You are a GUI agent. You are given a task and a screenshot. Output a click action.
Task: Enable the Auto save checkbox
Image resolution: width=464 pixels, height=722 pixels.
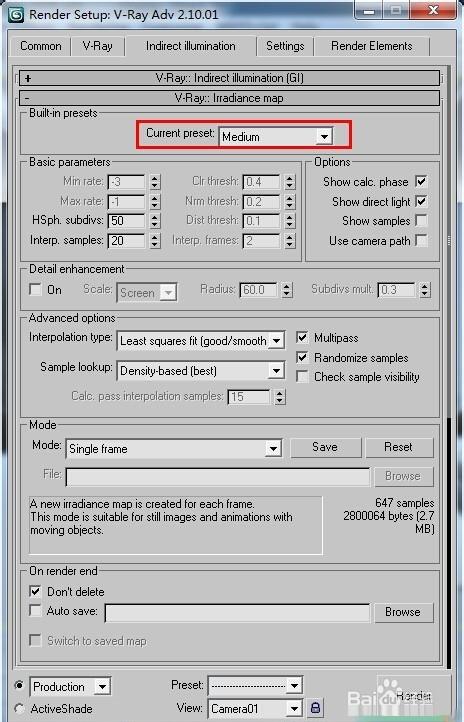[x=35, y=611]
